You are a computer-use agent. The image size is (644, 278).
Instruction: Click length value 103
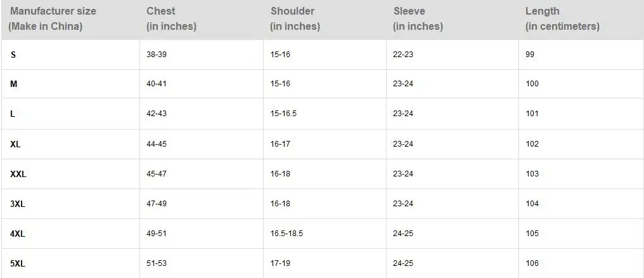(x=532, y=174)
